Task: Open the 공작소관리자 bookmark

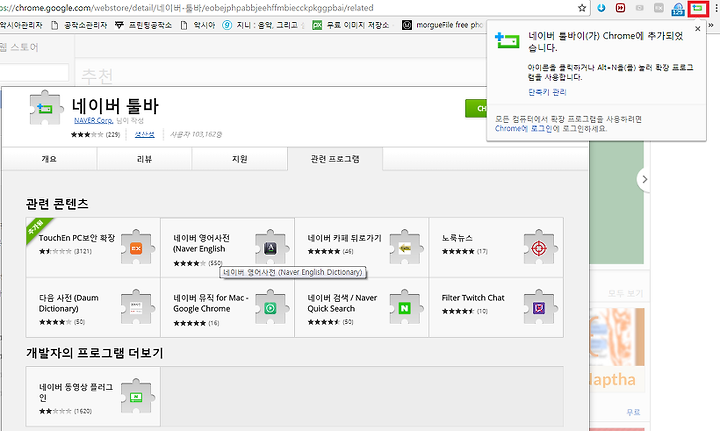Action: (79, 25)
